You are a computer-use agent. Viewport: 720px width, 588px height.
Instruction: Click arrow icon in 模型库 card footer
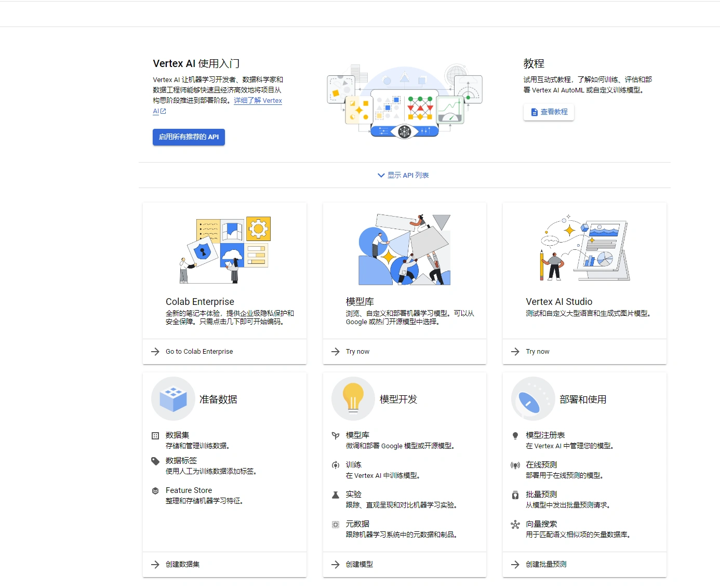coord(336,352)
